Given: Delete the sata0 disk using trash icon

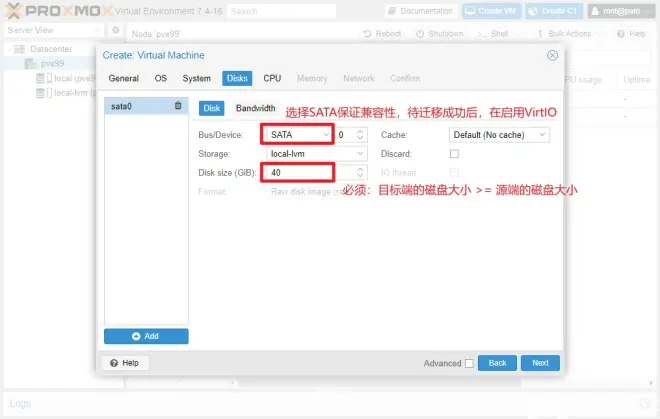Looking at the screenshot, I should [178, 106].
